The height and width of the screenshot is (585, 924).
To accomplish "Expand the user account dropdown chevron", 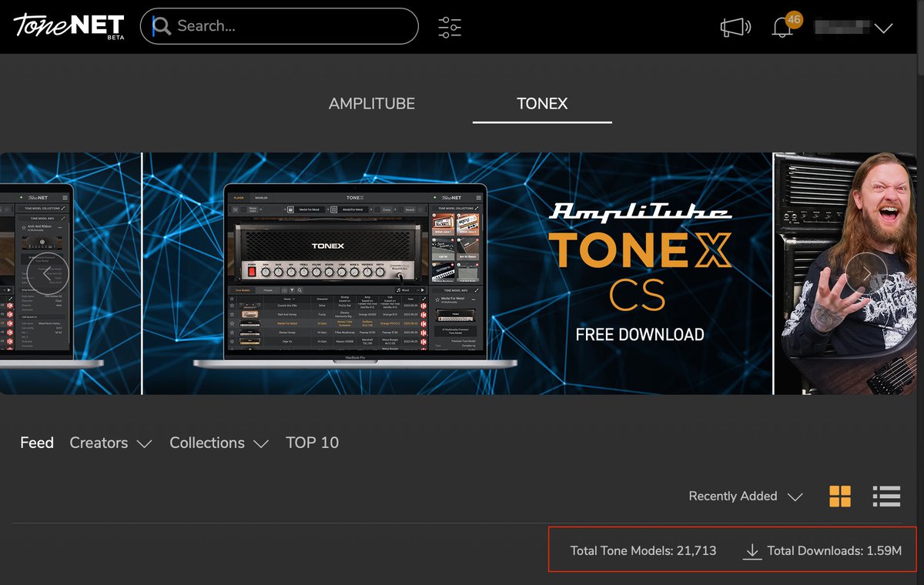I will click(x=884, y=28).
